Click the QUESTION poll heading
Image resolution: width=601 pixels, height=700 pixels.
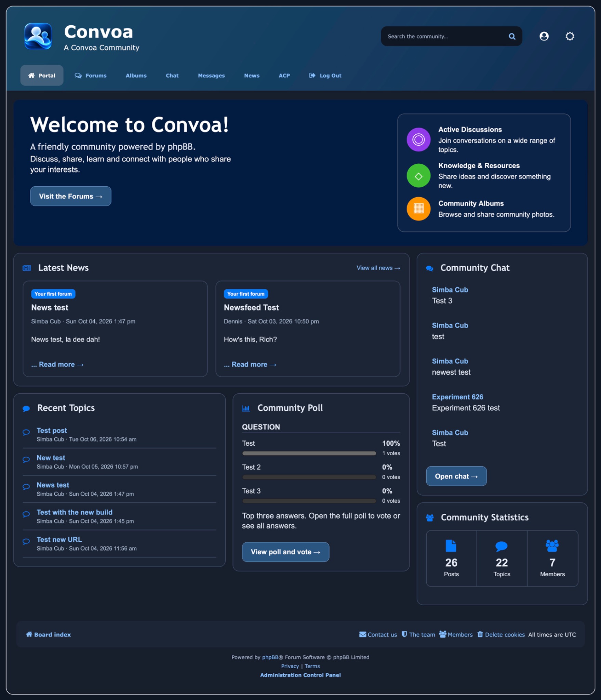pyautogui.click(x=261, y=427)
